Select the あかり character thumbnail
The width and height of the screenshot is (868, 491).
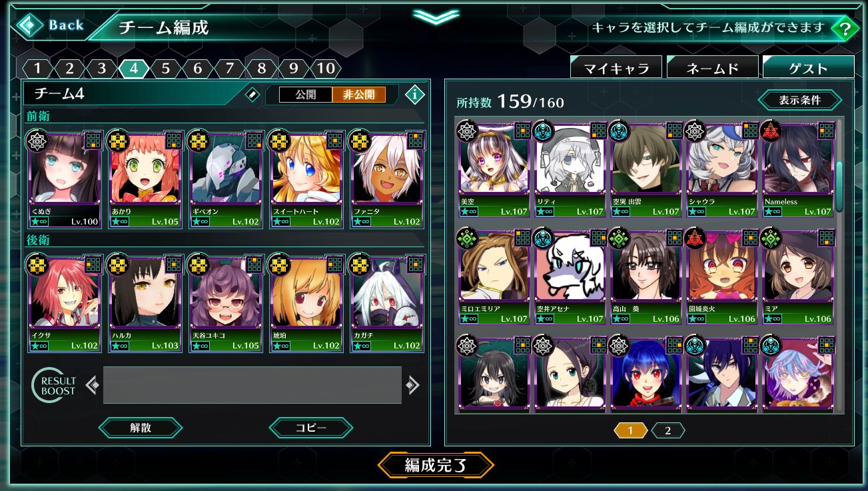145,179
